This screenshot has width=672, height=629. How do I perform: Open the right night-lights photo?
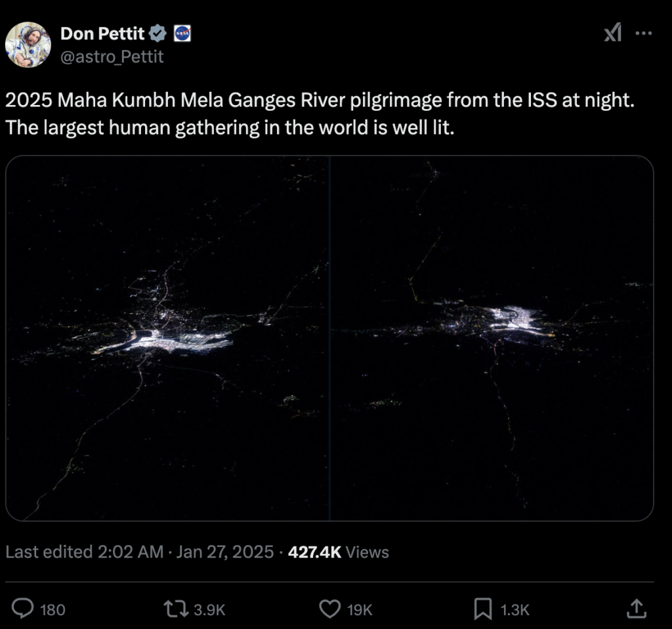click(x=492, y=338)
